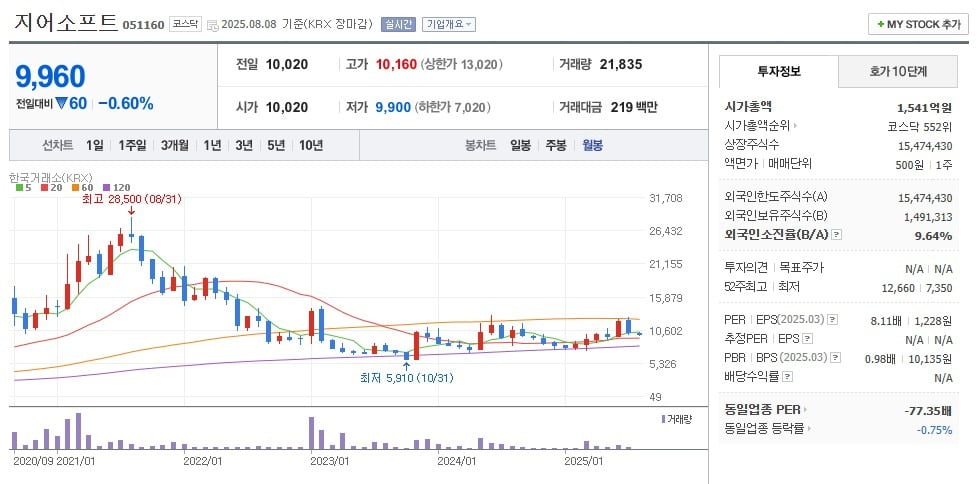Viewport: 977px width, 484px height.
Task: Select the 10년 line chart period
Action: (311, 146)
